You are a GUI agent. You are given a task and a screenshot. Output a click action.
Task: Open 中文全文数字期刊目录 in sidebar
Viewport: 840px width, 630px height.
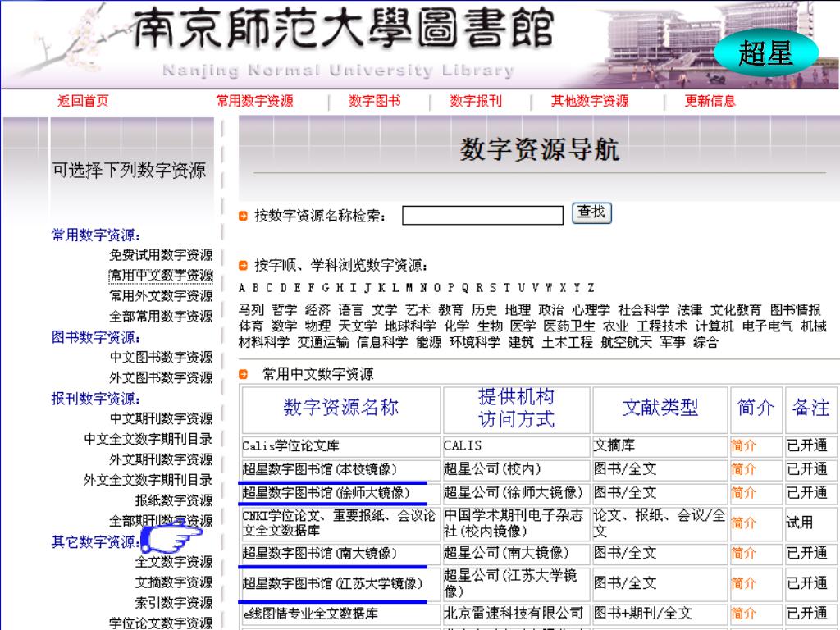pos(148,439)
